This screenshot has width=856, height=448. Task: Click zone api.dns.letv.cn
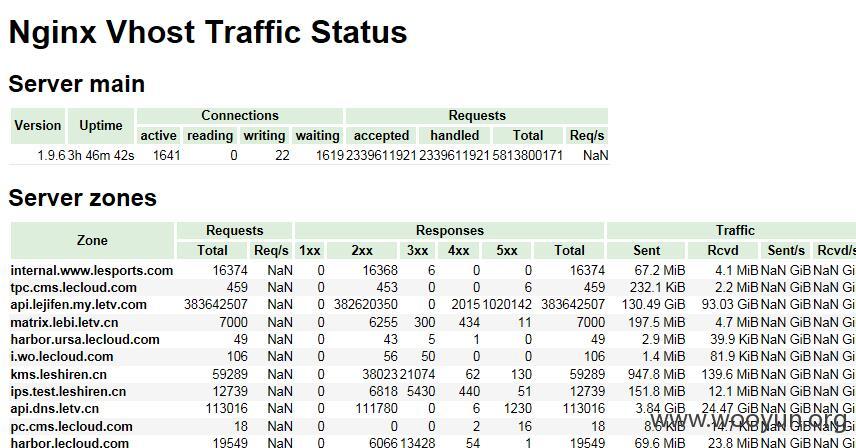tap(55, 409)
